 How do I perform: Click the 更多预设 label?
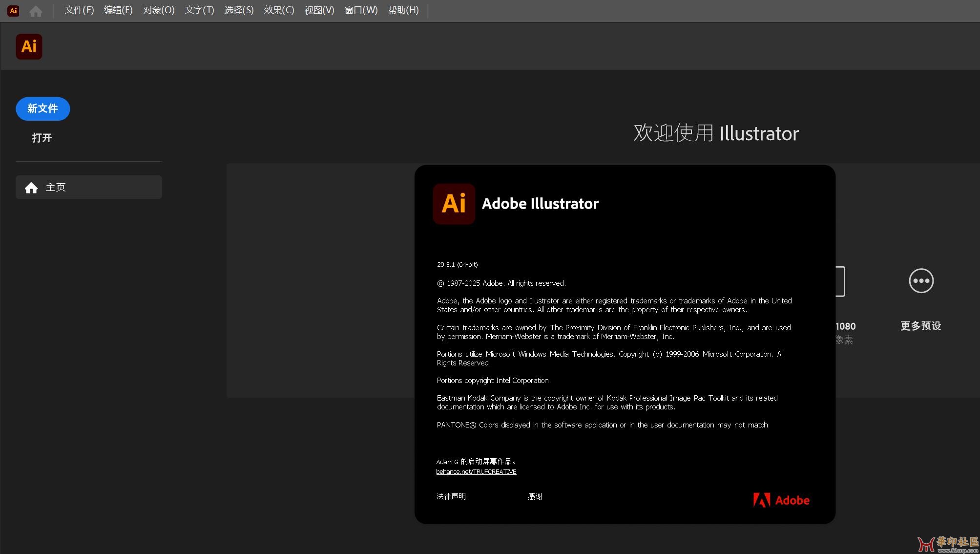[x=920, y=326]
